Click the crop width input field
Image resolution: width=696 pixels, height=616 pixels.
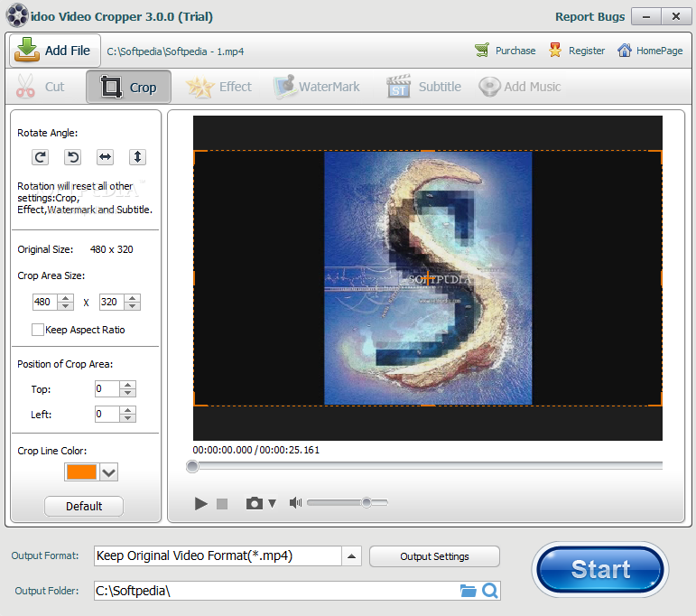(x=45, y=302)
